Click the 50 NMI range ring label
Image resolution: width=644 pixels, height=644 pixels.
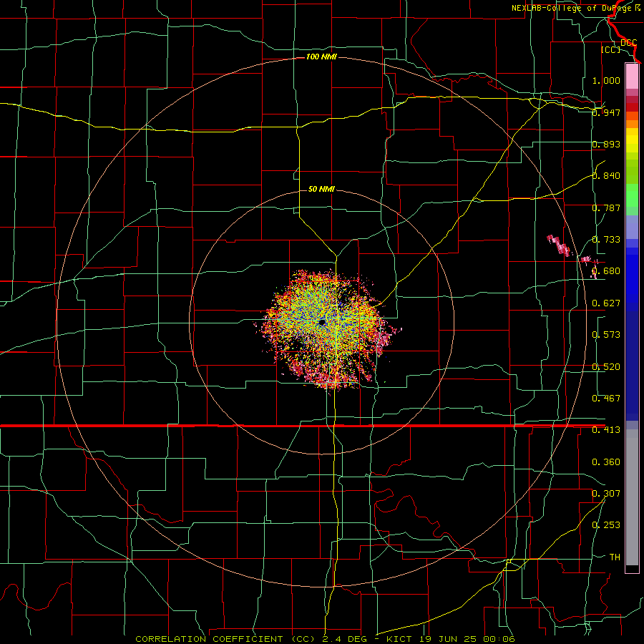click(x=321, y=189)
